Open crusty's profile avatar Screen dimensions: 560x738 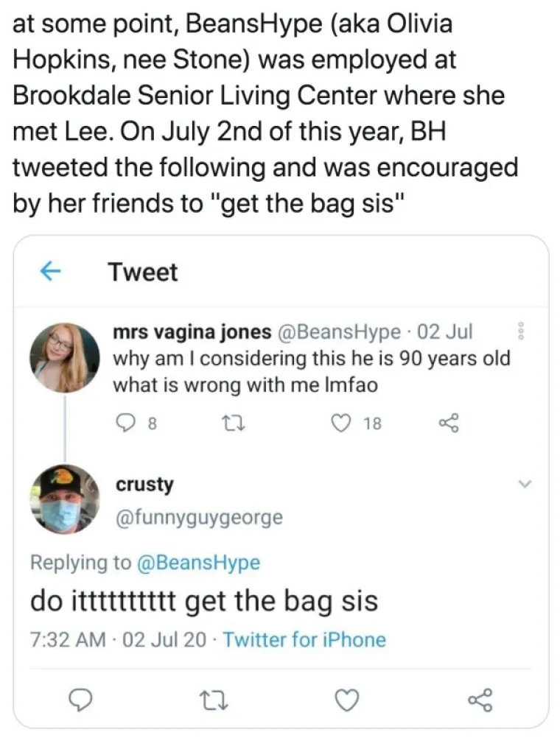tap(65, 499)
